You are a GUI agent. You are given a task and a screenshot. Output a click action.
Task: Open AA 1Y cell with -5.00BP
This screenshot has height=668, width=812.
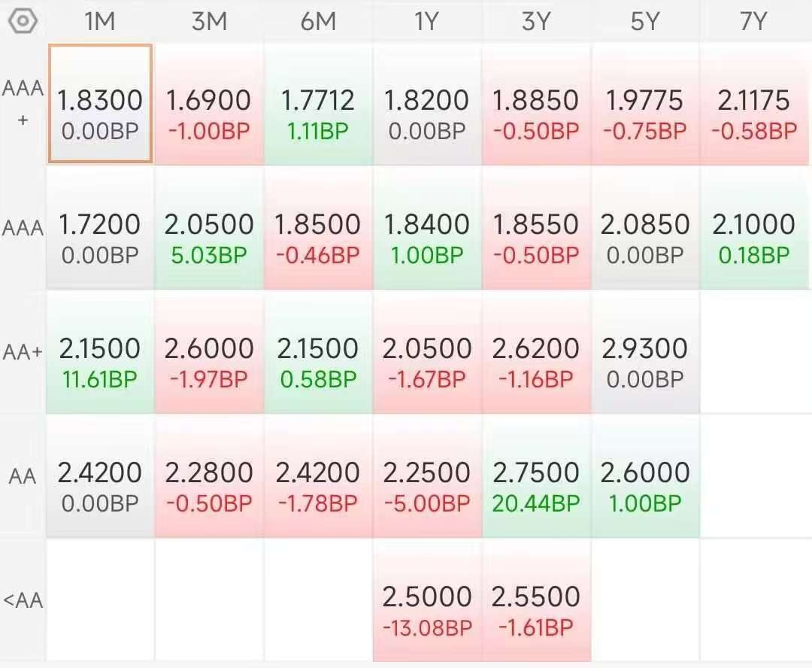[427, 476]
